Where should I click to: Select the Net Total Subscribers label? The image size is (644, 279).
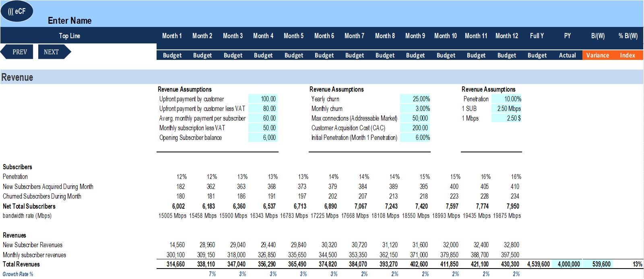point(29,206)
